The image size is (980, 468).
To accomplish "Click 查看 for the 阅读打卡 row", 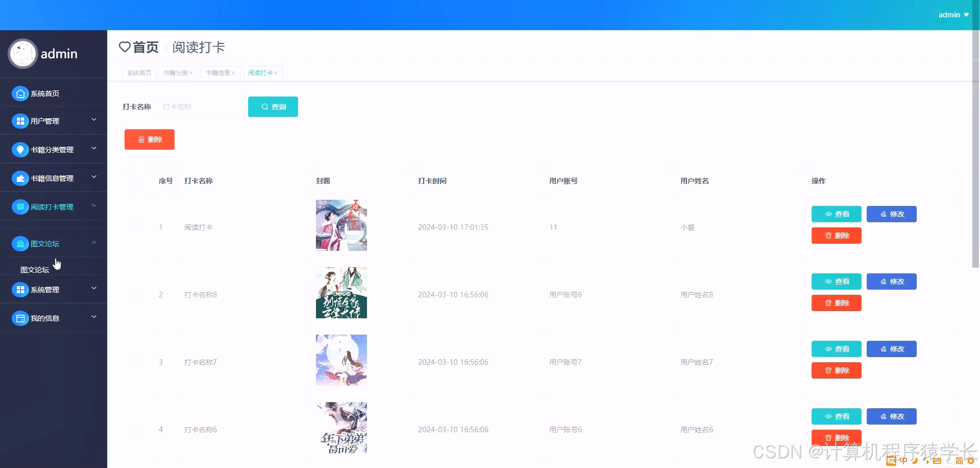I will pos(836,214).
